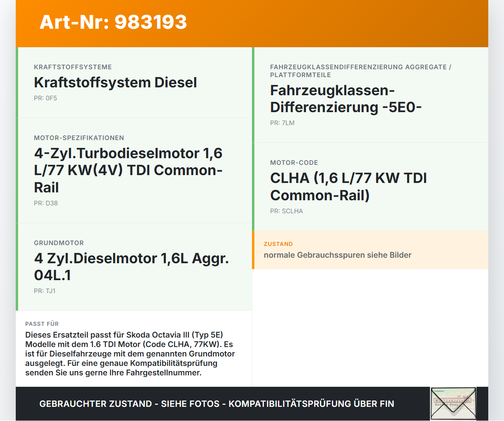Click the KOMPATIBILITÄTSPRÜFUNG ÜBER FIN text

coord(311,404)
